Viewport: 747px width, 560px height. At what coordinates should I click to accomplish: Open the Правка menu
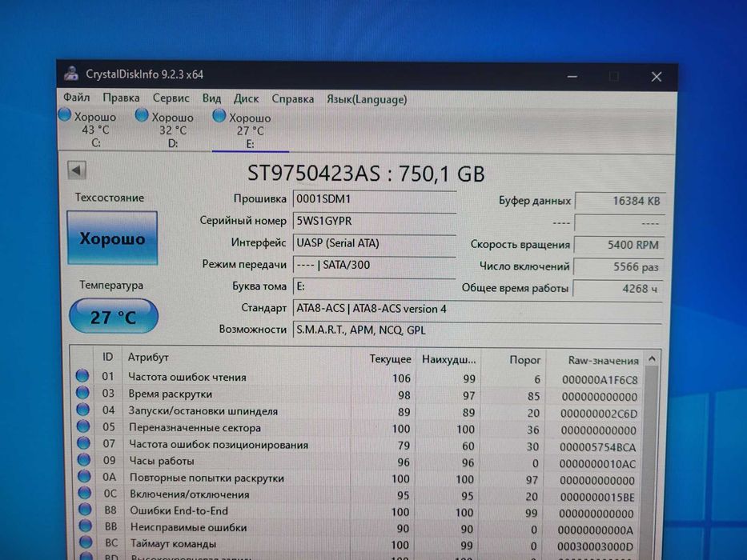(x=121, y=98)
